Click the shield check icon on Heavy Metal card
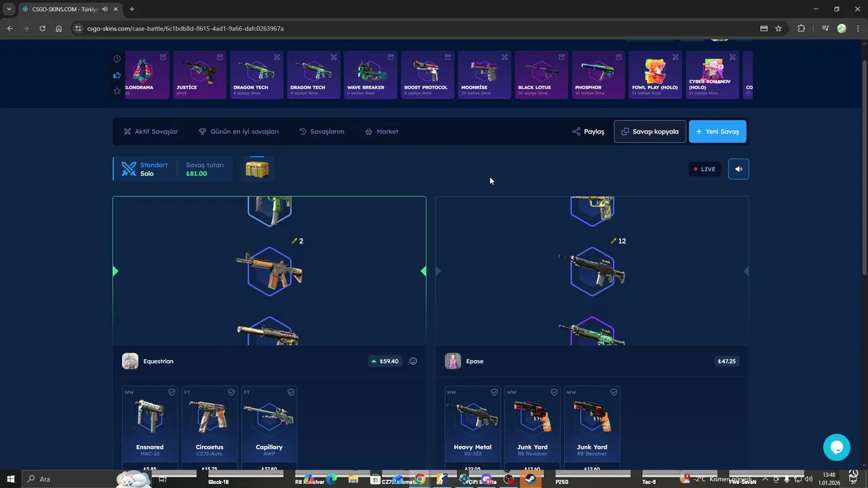 pyautogui.click(x=494, y=392)
